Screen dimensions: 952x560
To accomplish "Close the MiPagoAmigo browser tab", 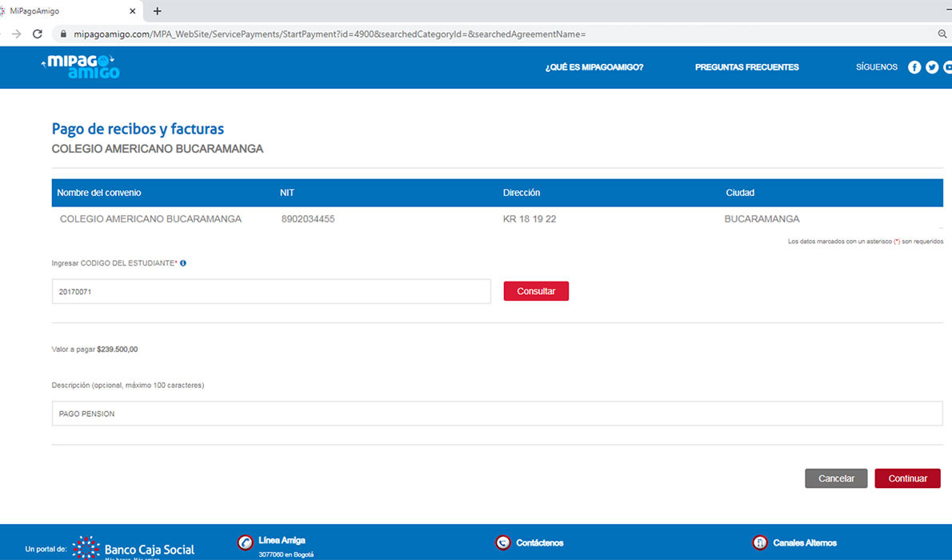I will click(x=133, y=11).
